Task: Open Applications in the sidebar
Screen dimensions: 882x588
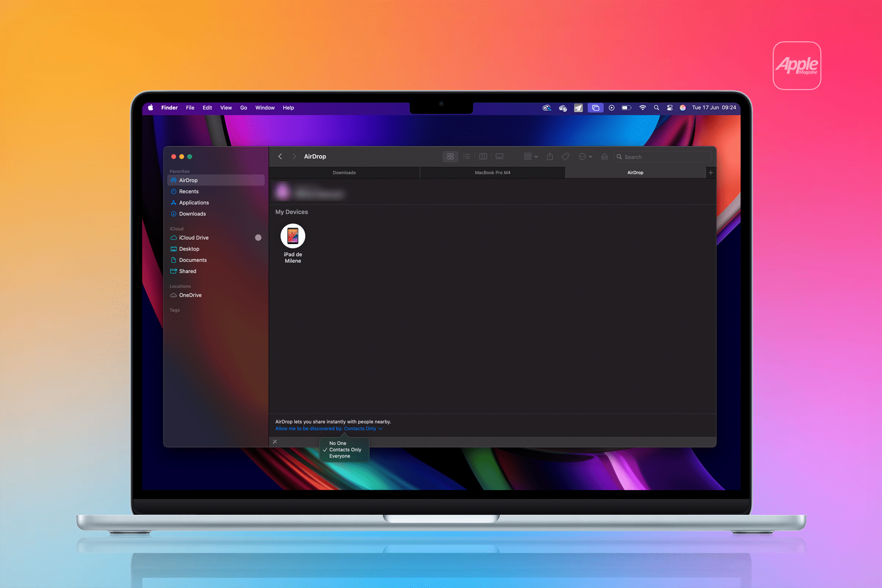Action: [216, 203]
